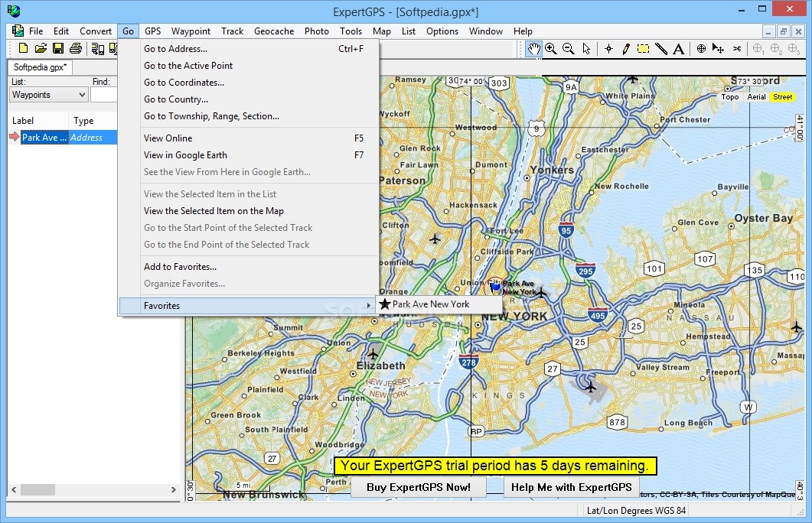
Task: Select the Track pencil tool
Action: pos(626,49)
